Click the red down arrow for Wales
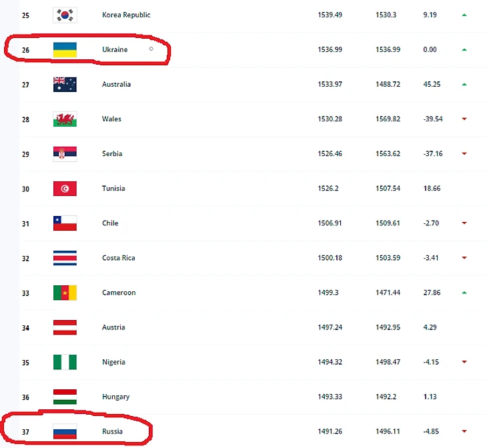Viewport: 487px width, 448px height. point(464,119)
